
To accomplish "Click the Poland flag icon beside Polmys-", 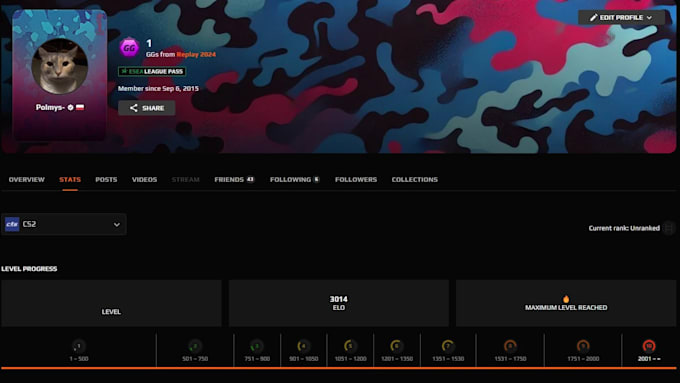I will point(80,107).
